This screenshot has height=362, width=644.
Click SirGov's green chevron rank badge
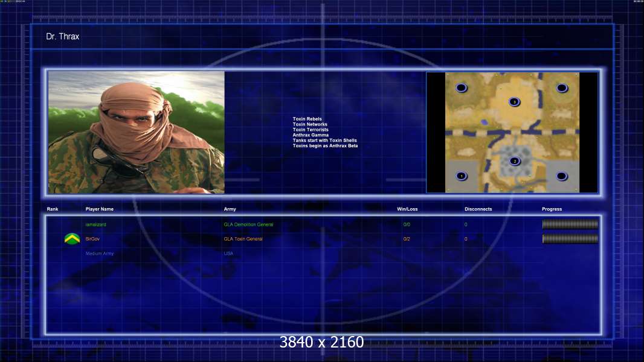tap(72, 238)
